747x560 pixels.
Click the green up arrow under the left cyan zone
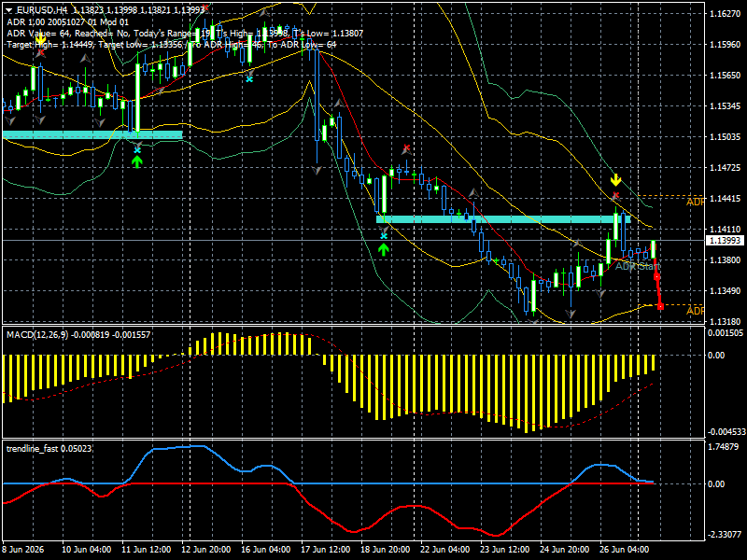coord(137,161)
